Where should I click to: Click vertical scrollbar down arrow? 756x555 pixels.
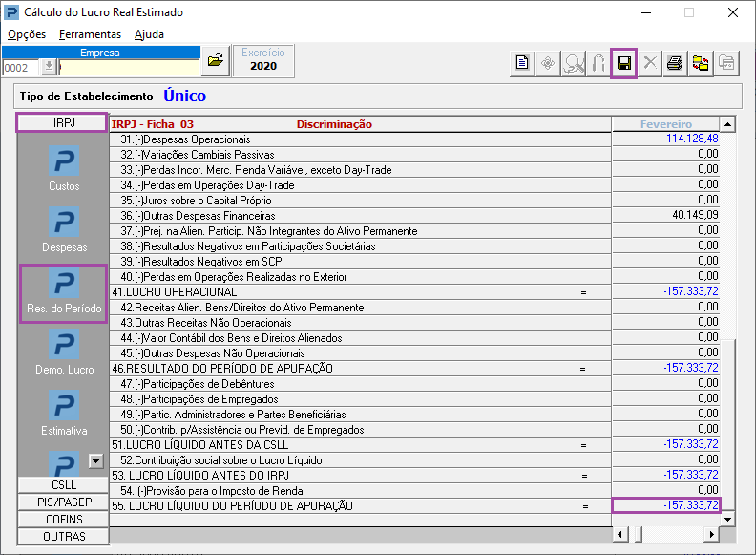point(727,520)
